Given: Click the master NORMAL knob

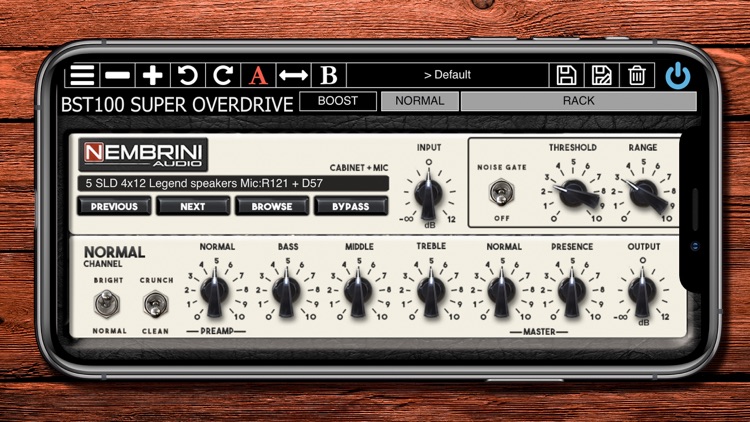Looking at the screenshot, I should pyautogui.click(x=501, y=291).
